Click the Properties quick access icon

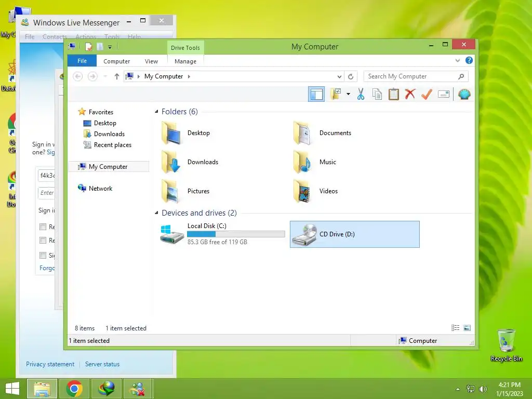tap(88, 47)
